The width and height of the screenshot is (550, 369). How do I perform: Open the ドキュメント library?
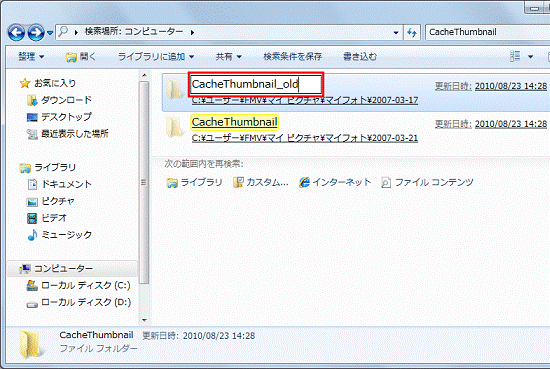coord(66,184)
